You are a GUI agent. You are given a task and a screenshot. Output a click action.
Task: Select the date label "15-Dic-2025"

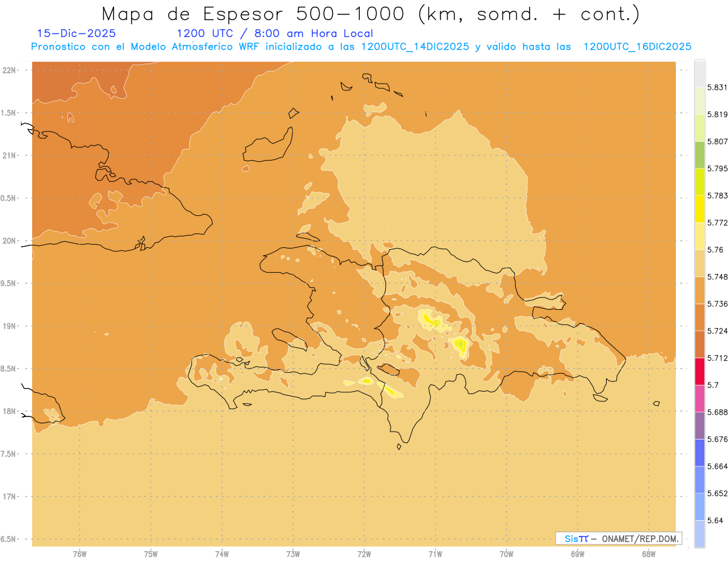coord(76,33)
